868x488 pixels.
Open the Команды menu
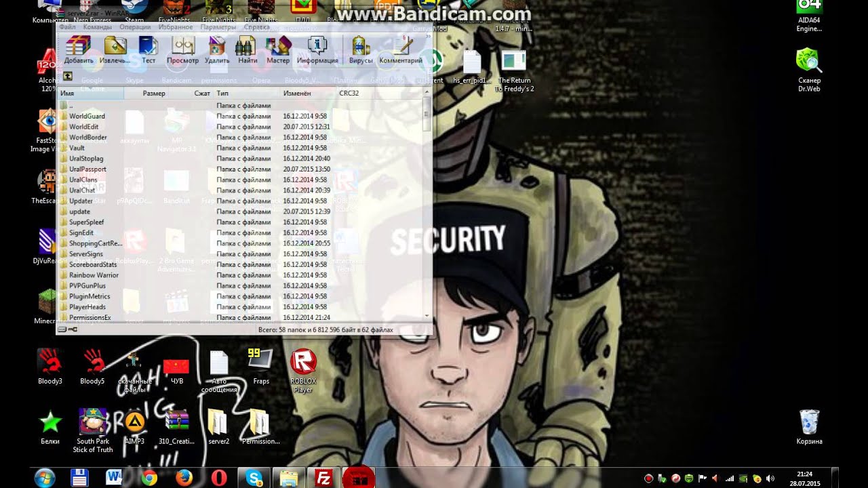(x=98, y=28)
